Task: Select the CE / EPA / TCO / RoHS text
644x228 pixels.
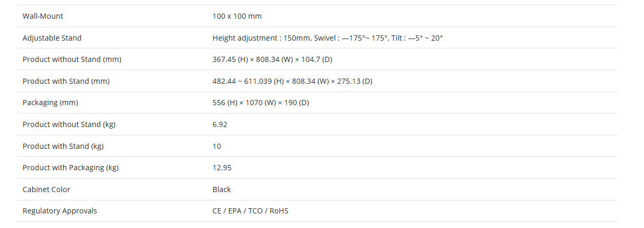Action: [250, 211]
